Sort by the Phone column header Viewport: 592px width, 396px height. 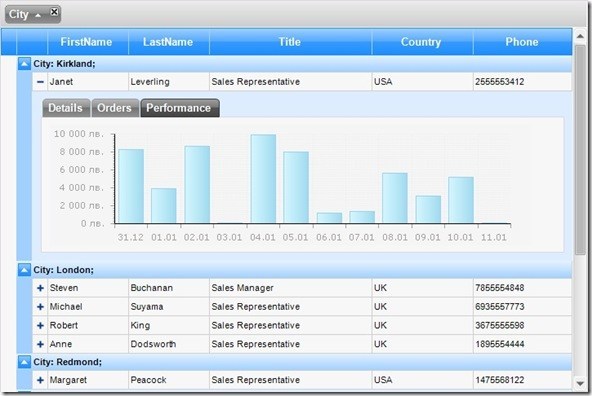[523, 42]
